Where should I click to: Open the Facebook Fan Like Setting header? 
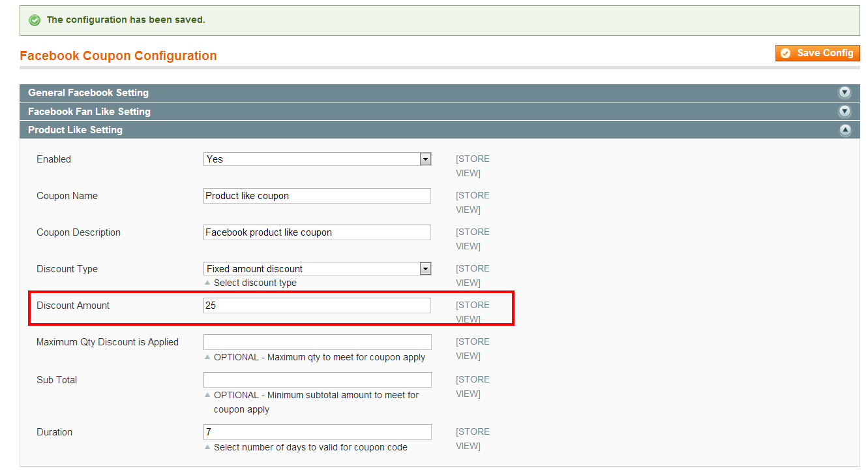point(440,112)
